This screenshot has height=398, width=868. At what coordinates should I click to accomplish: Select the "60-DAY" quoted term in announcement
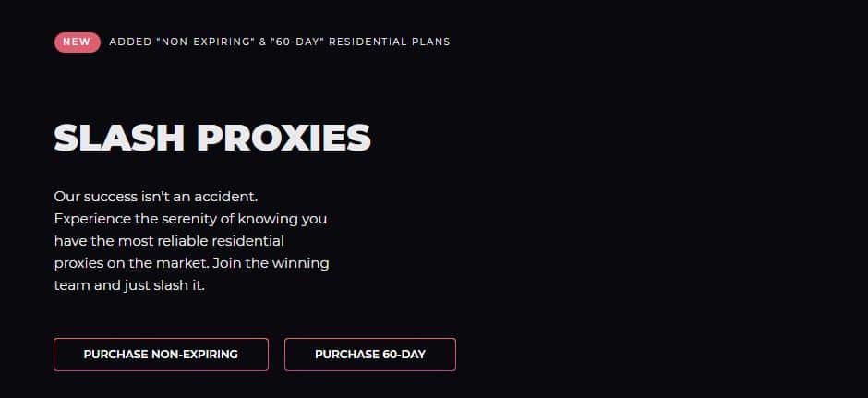pyautogui.click(x=296, y=42)
